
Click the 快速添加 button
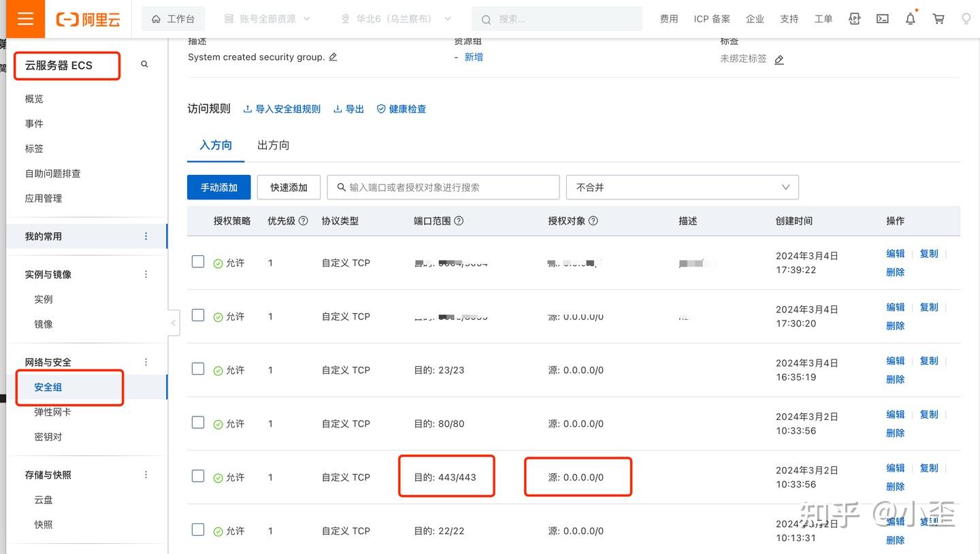(289, 187)
